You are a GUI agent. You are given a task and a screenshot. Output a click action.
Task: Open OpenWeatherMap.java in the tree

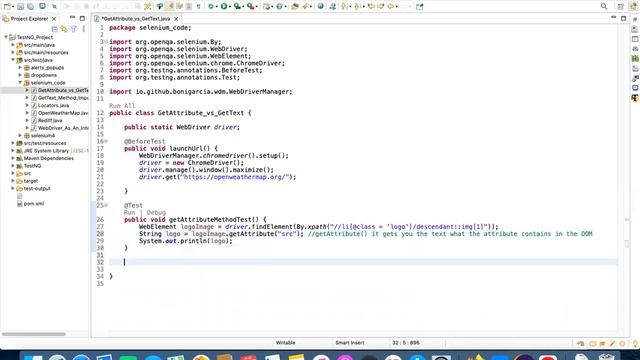click(63, 113)
